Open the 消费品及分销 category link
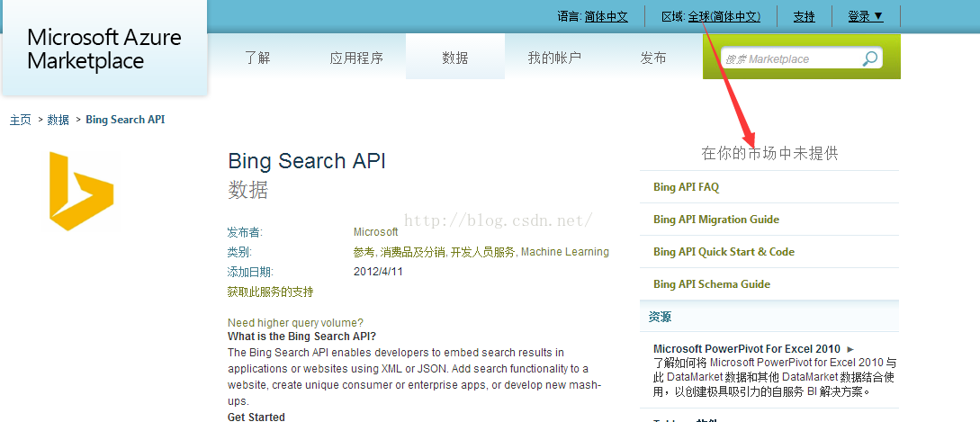The image size is (980, 422). [412, 252]
